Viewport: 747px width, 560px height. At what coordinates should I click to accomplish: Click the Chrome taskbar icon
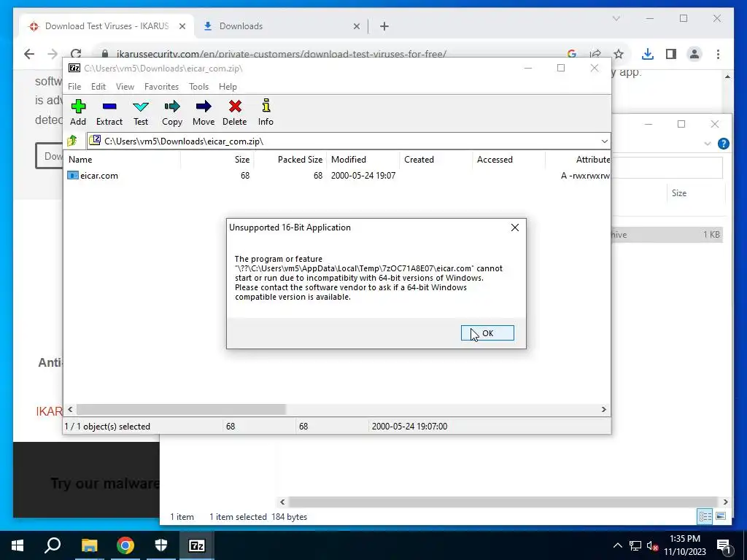click(x=125, y=545)
